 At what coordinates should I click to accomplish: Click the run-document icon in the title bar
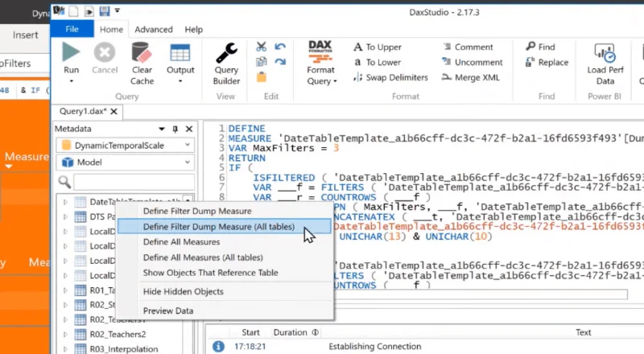click(89, 11)
